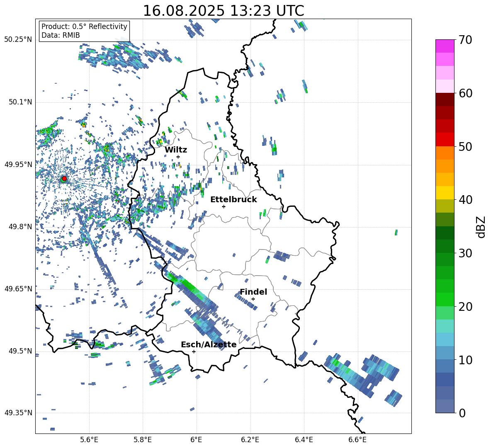This screenshot has width=491, height=448.
Task: Click the 49.5°N latitude label
Action: [21, 351]
